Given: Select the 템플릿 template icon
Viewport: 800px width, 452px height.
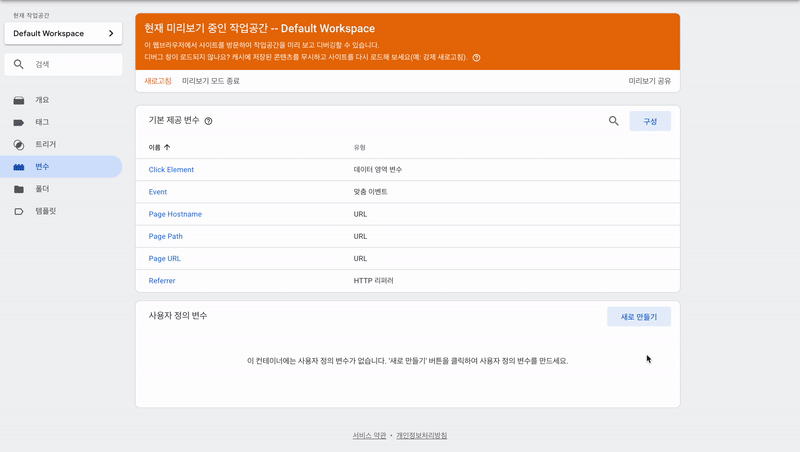Looking at the screenshot, I should click(x=19, y=211).
